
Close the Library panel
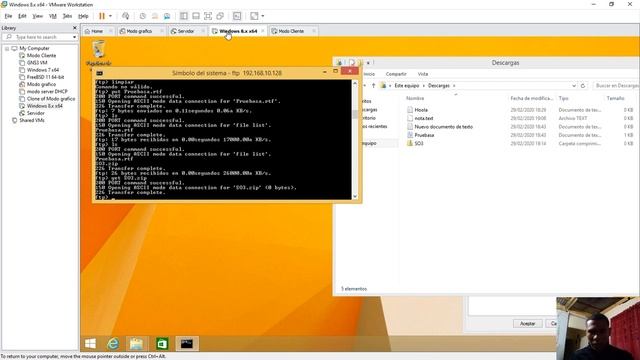coord(75,28)
